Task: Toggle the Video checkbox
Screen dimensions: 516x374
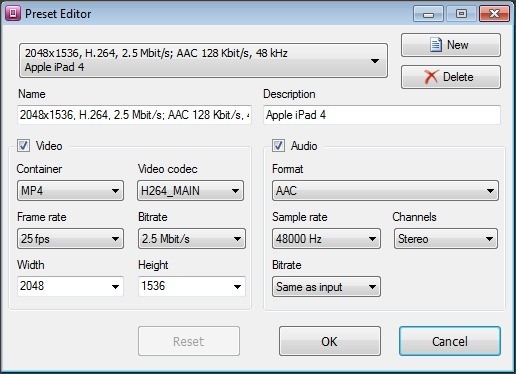Action: click(x=23, y=146)
